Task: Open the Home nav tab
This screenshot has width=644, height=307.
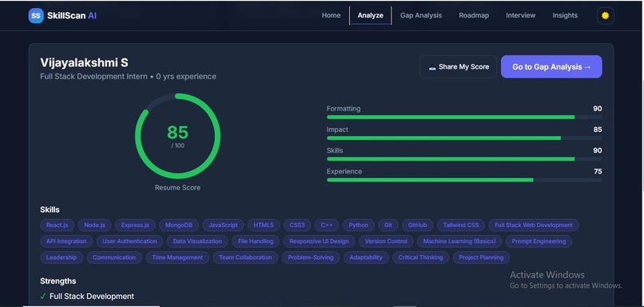Action: (x=331, y=15)
